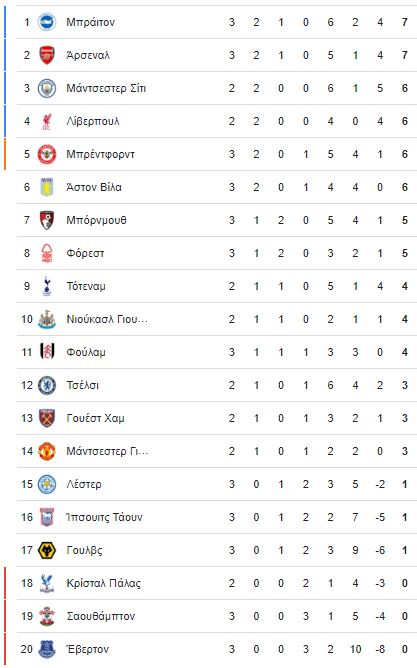Screen dimensions: 417x668
Task: Click the Ίπσουιτς Τάουν row name
Action: tap(104, 517)
